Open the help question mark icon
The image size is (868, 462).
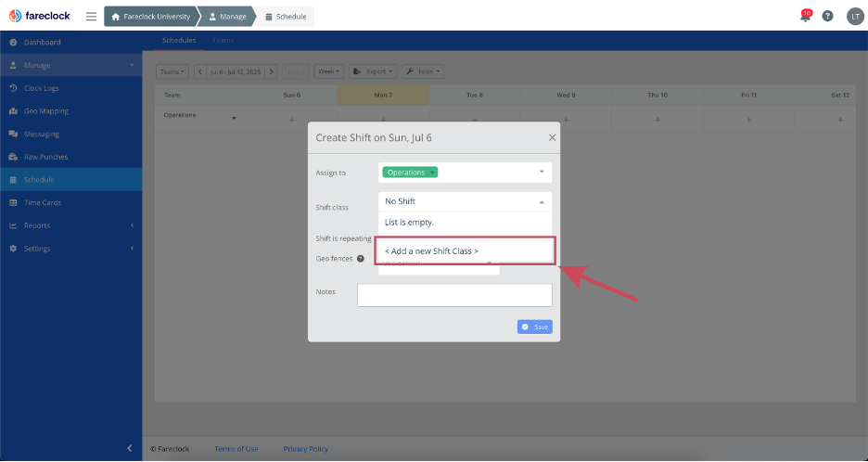click(x=827, y=16)
